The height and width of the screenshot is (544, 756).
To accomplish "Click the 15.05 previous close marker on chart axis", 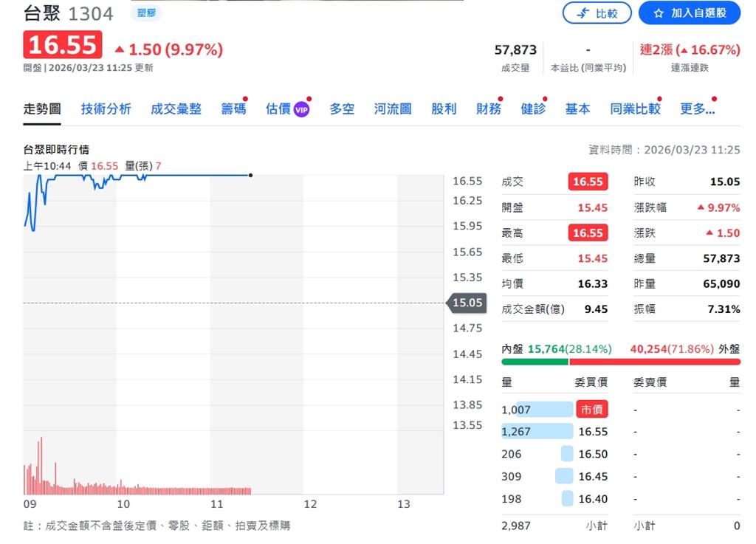I will click(467, 303).
